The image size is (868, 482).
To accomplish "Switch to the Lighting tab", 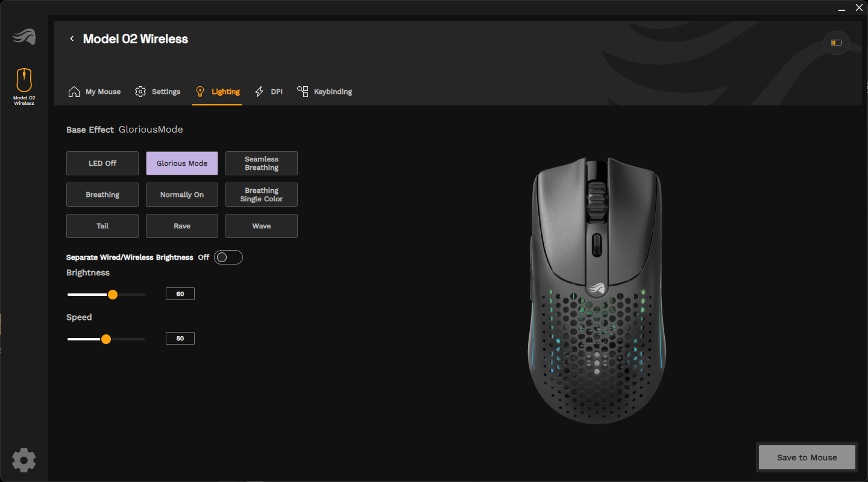I will [x=217, y=92].
